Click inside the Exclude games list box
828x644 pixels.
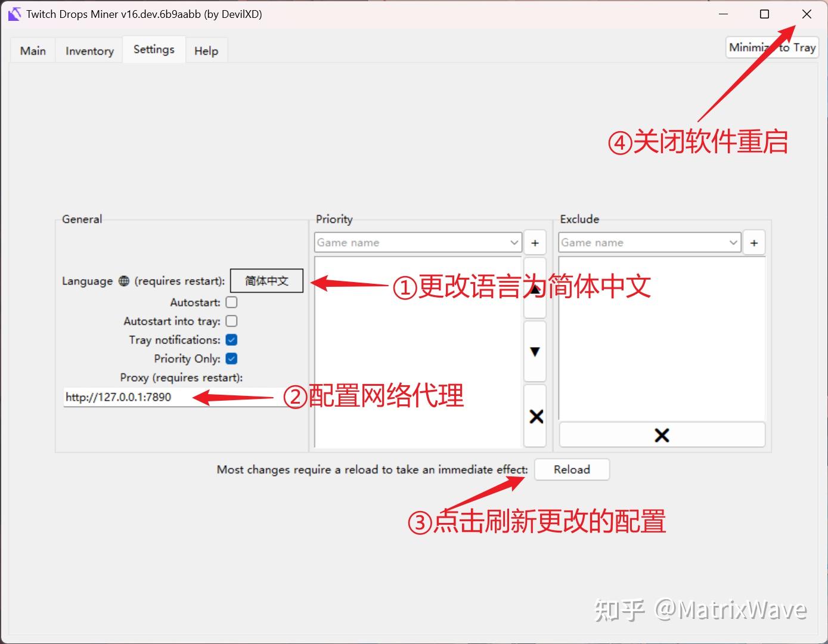tap(662, 338)
